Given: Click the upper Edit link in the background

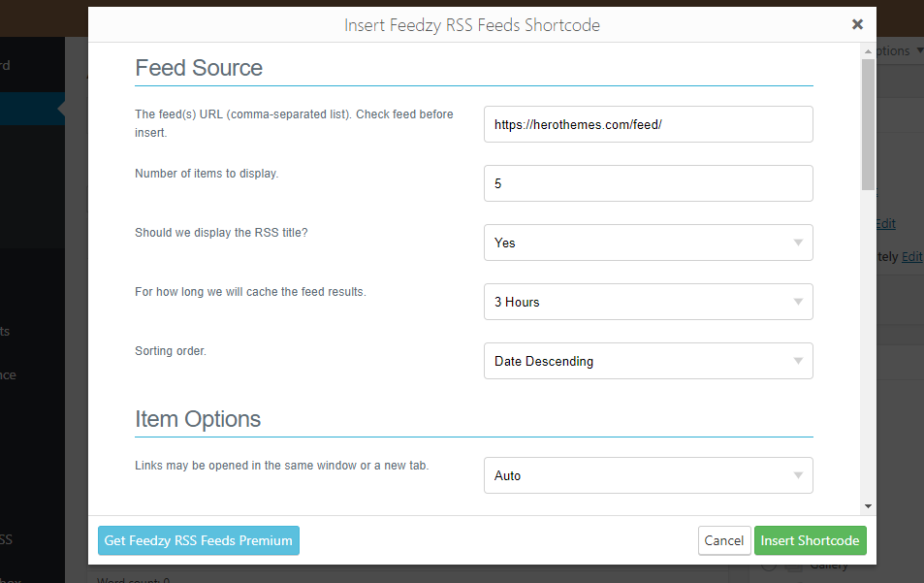Looking at the screenshot, I should coord(885,223).
